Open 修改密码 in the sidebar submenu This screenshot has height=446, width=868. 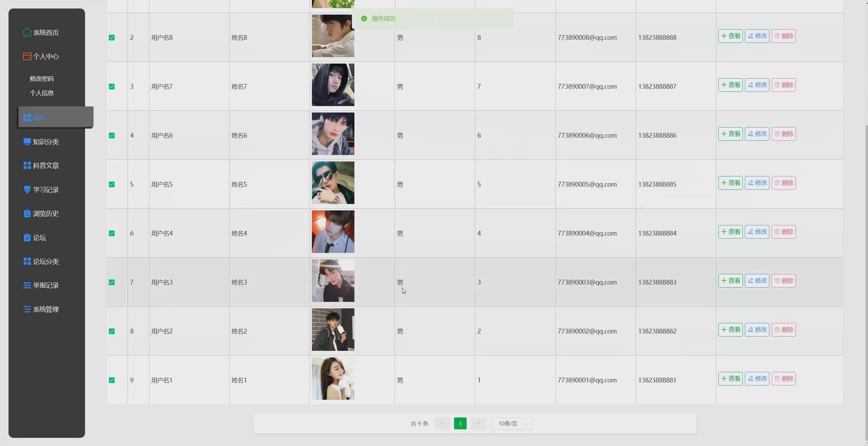click(x=41, y=79)
